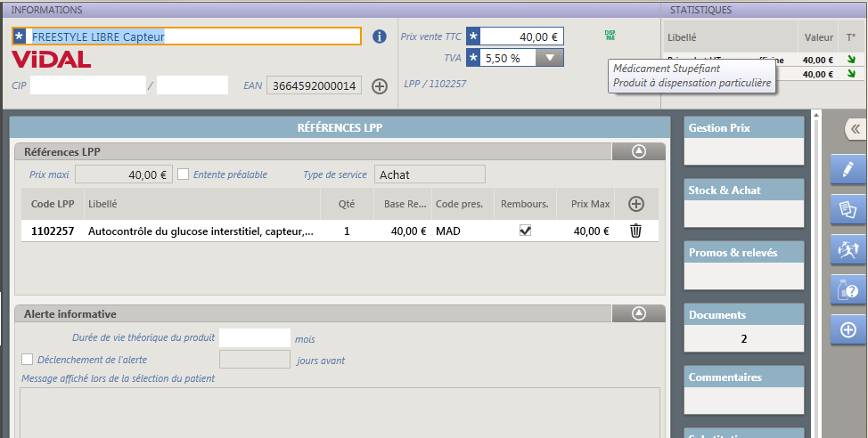The height and width of the screenshot is (438, 868).
Task: Click the green DISP PAR indicator icon
Action: [x=610, y=36]
